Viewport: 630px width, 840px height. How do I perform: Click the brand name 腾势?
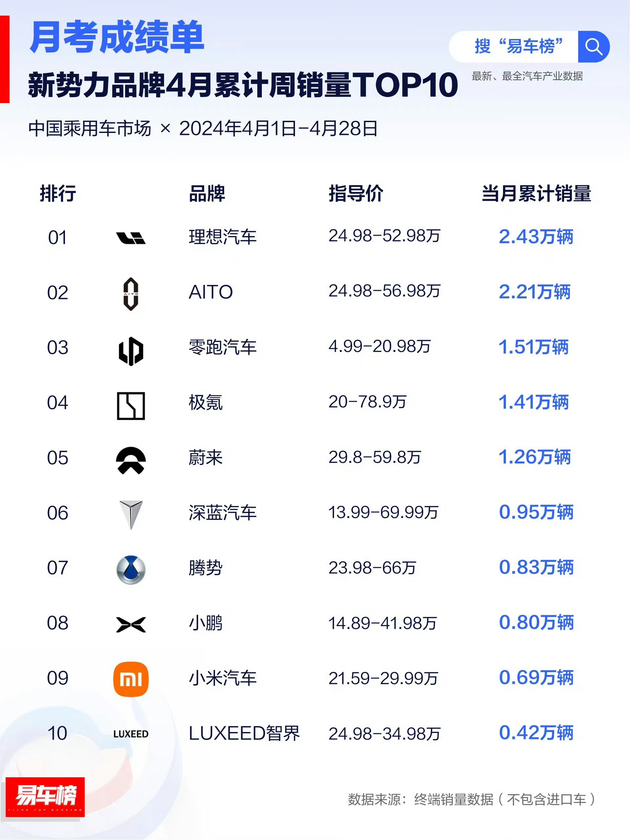coord(206,567)
